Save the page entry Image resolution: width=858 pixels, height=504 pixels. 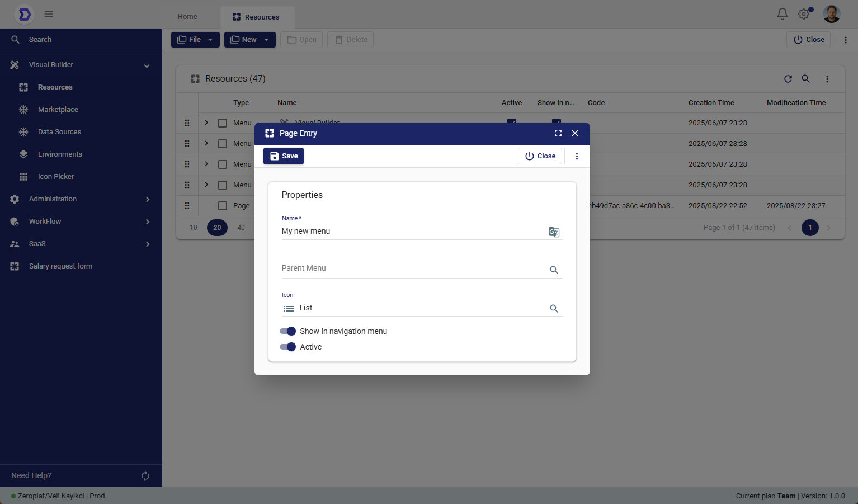(284, 156)
